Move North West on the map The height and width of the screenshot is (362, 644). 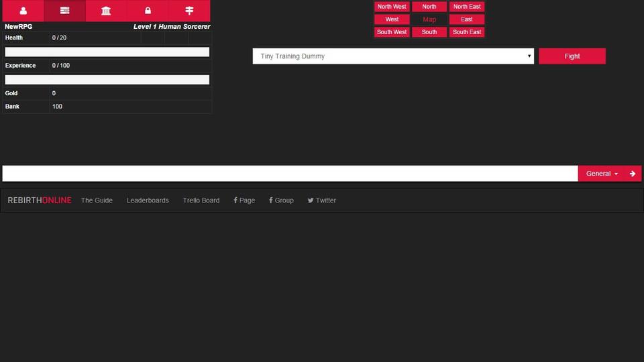click(392, 7)
